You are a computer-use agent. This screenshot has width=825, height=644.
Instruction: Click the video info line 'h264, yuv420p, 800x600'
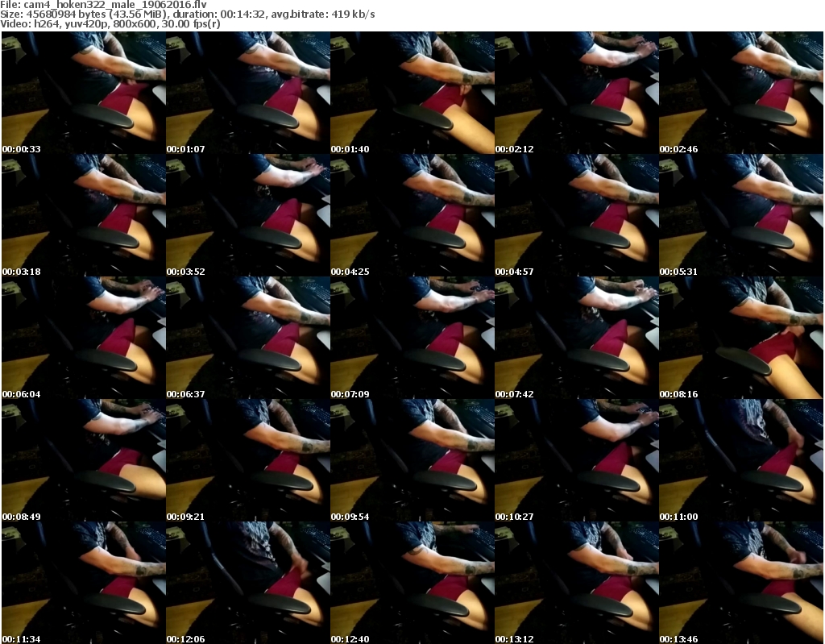coord(110,24)
